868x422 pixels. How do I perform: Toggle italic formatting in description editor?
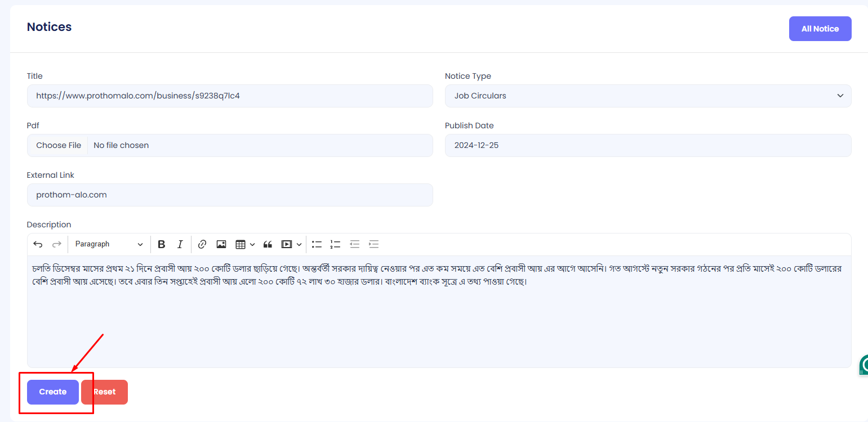pos(180,244)
